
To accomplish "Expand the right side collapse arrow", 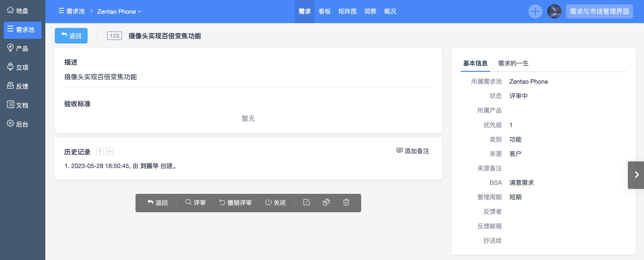I will pyautogui.click(x=636, y=175).
